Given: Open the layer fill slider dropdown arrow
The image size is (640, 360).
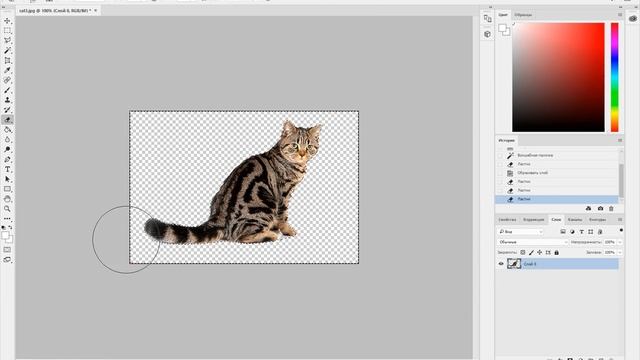Looking at the screenshot, I should (620, 253).
